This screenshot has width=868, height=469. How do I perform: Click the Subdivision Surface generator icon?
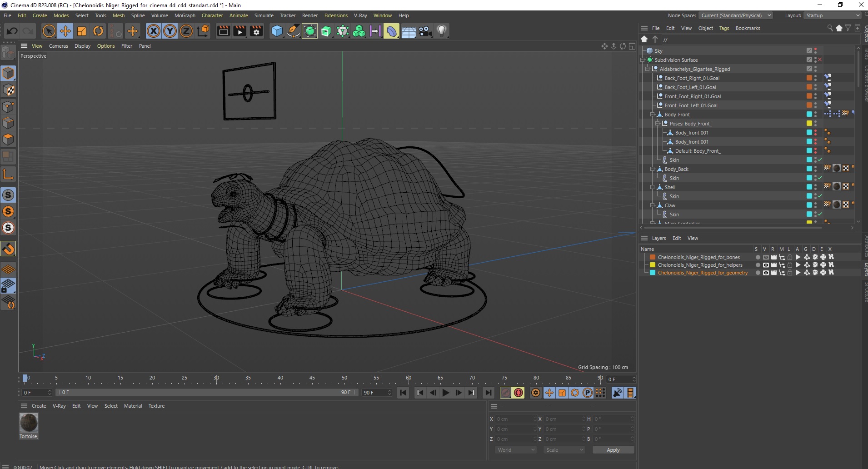(x=310, y=31)
